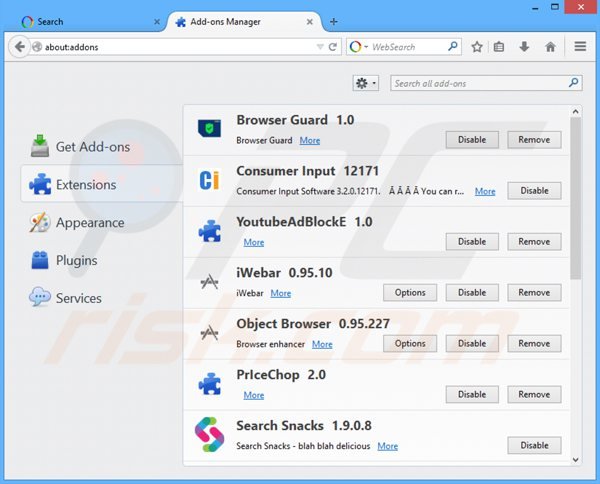Open a new tab with plus button
Screen dimensions: 600x484
pos(334,22)
